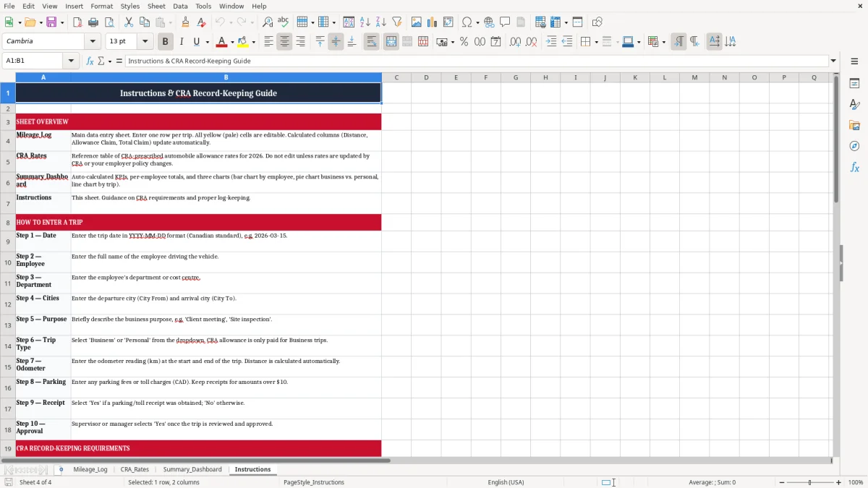Screen dimensions: 868x488
Task: Click the Print icon
Action: pos(93,22)
